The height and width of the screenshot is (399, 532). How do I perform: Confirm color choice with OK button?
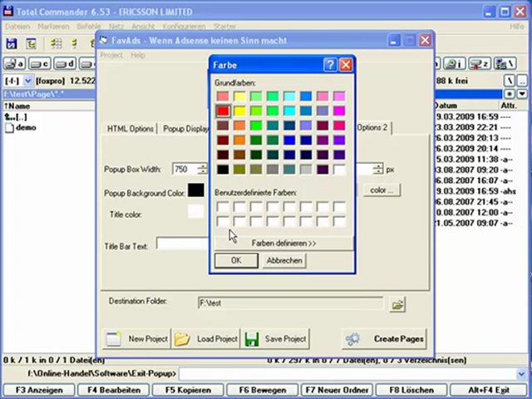[x=235, y=260]
